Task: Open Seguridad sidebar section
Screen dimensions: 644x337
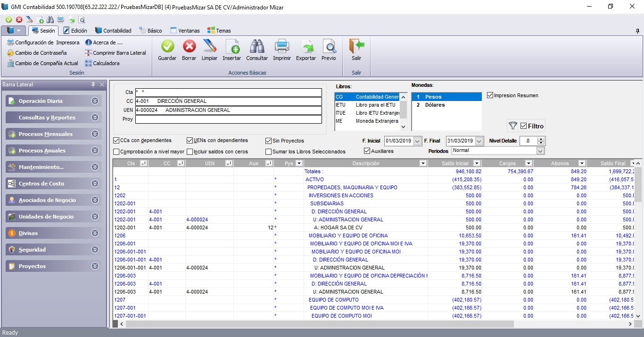Action: point(53,250)
